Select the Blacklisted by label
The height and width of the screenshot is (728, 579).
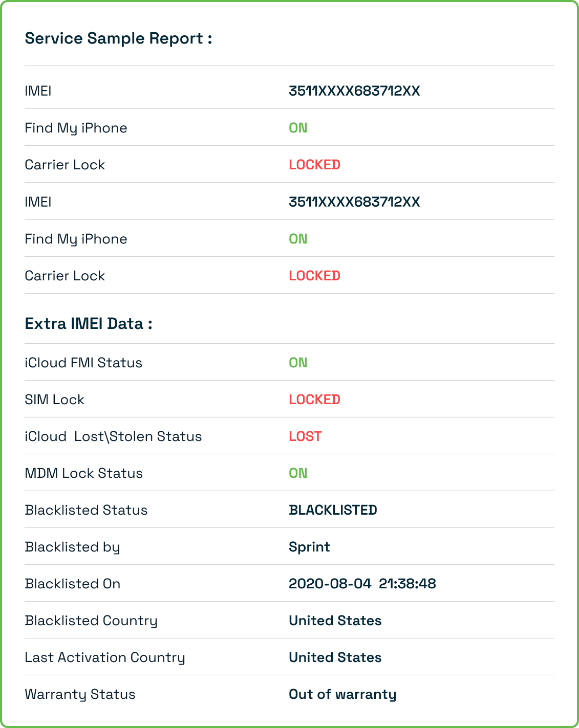pos(72,547)
